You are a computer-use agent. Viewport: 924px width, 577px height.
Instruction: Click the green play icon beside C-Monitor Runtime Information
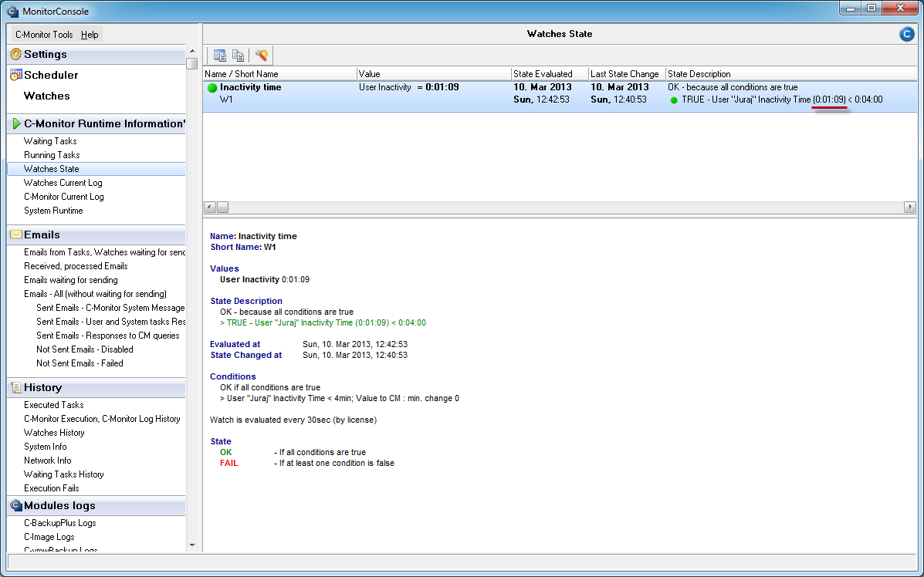(16, 123)
